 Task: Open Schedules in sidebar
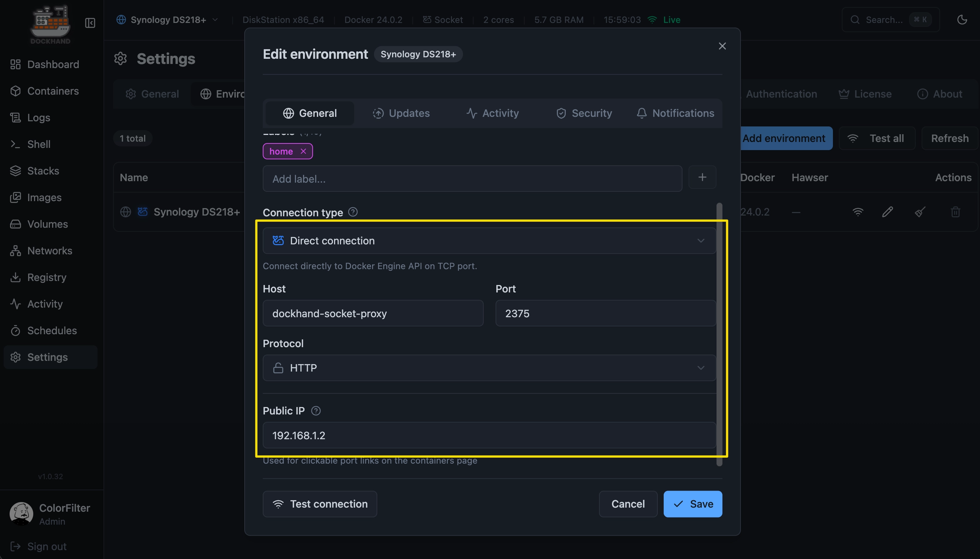click(50, 331)
